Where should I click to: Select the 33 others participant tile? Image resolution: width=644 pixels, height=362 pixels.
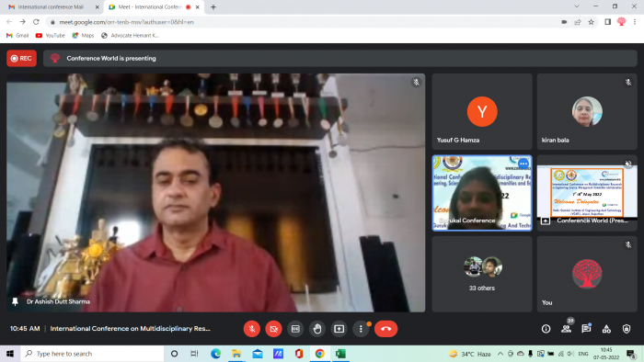click(482, 274)
